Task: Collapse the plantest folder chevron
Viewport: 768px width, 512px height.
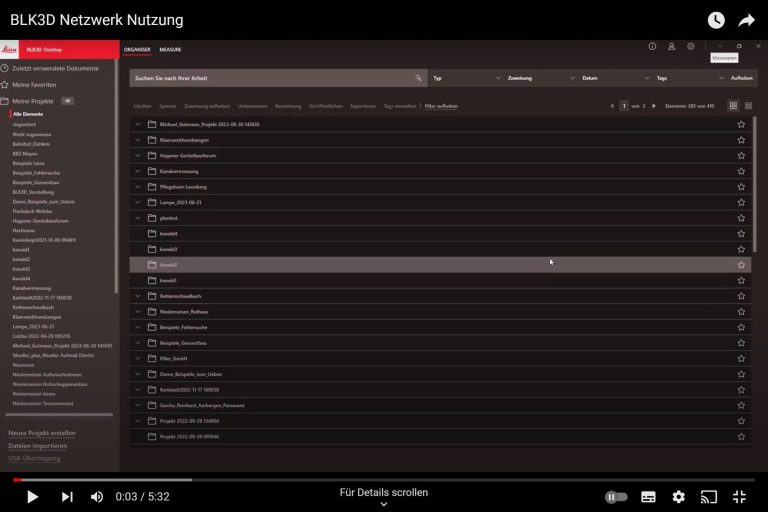Action: click(x=138, y=218)
